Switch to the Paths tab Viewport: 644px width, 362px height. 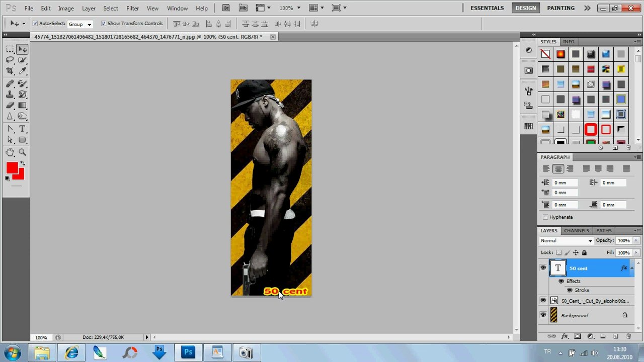[604, 231]
